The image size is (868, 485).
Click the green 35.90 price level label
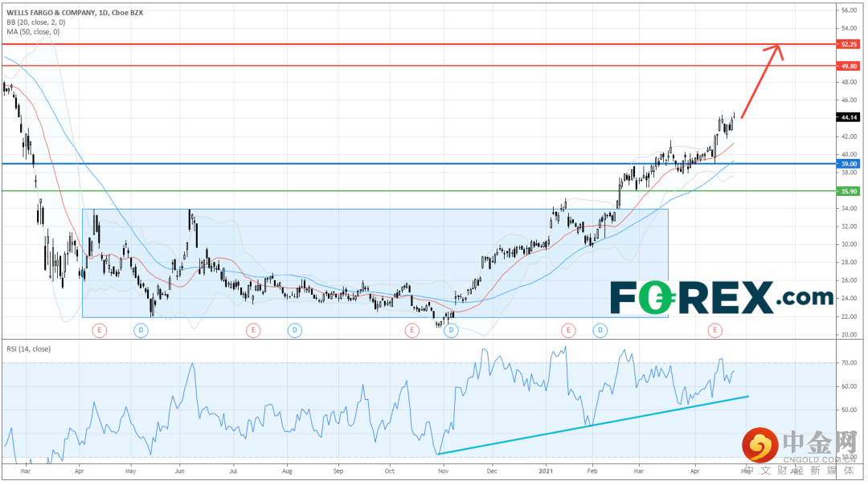848,191
